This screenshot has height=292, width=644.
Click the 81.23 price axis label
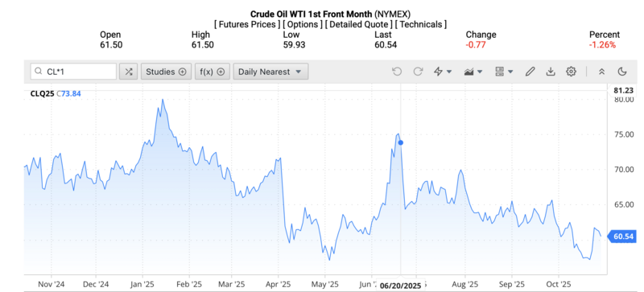click(x=622, y=90)
